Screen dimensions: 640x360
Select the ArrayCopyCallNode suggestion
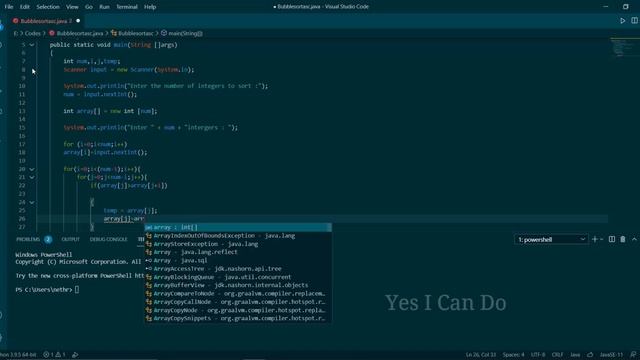[238, 302]
